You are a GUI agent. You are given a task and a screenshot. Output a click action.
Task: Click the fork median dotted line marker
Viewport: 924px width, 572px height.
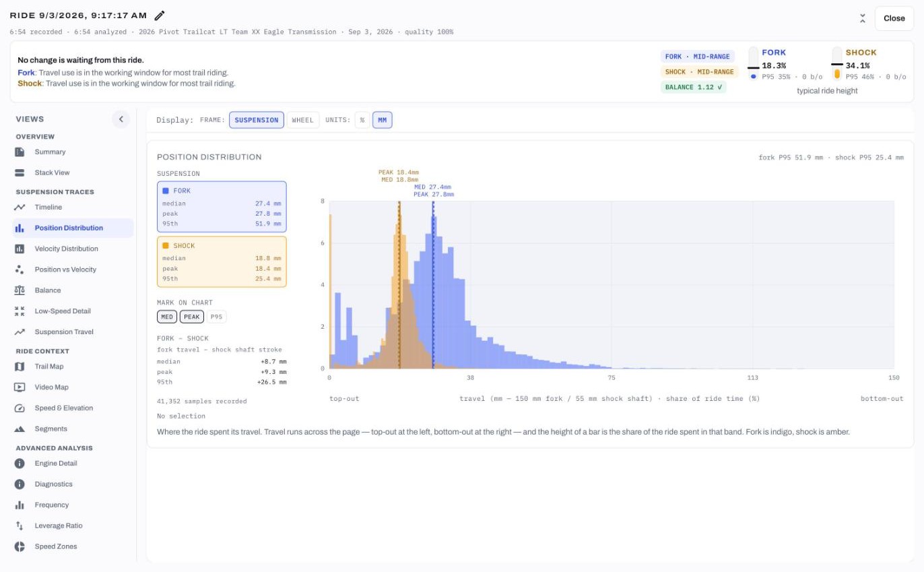[433, 285]
